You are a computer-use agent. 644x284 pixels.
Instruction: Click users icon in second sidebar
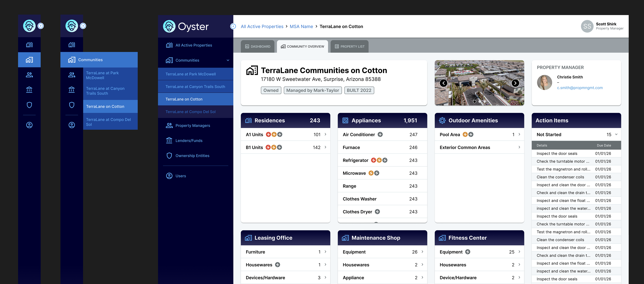click(x=72, y=125)
